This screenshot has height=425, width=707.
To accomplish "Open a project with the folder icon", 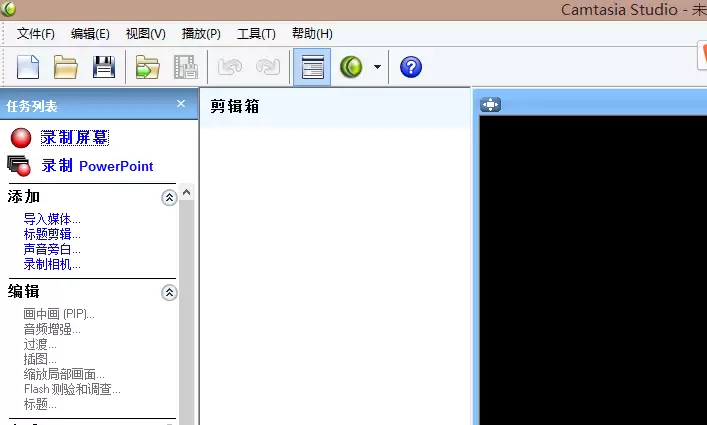I will [x=66, y=67].
